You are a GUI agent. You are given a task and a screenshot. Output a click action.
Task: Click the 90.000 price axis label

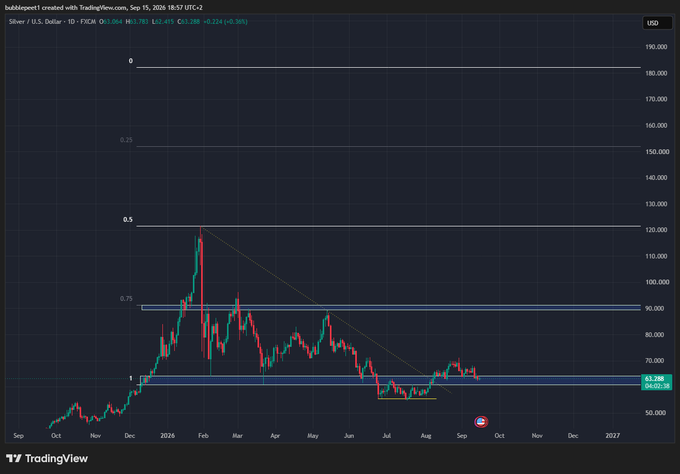[656, 308]
